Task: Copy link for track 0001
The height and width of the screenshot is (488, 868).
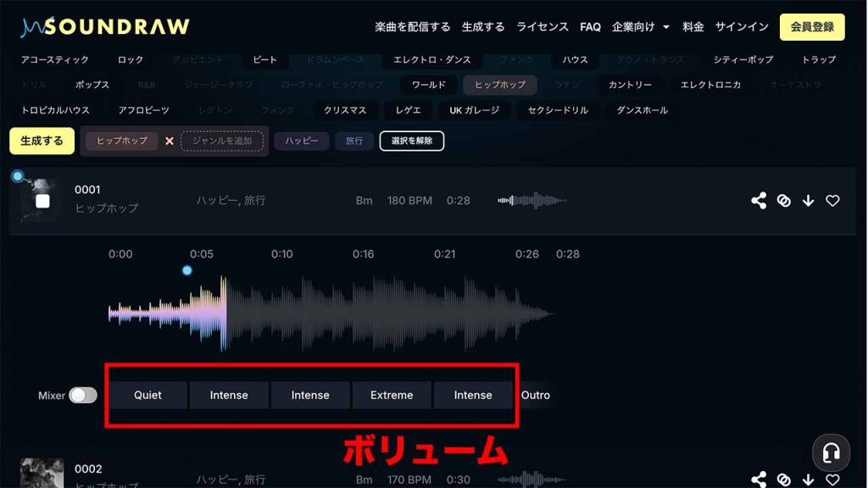Action: point(783,200)
